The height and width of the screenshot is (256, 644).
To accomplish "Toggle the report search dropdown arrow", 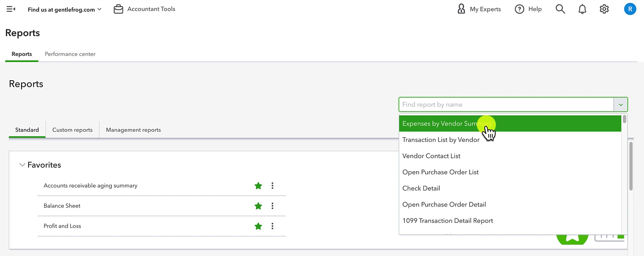I will coord(620,104).
